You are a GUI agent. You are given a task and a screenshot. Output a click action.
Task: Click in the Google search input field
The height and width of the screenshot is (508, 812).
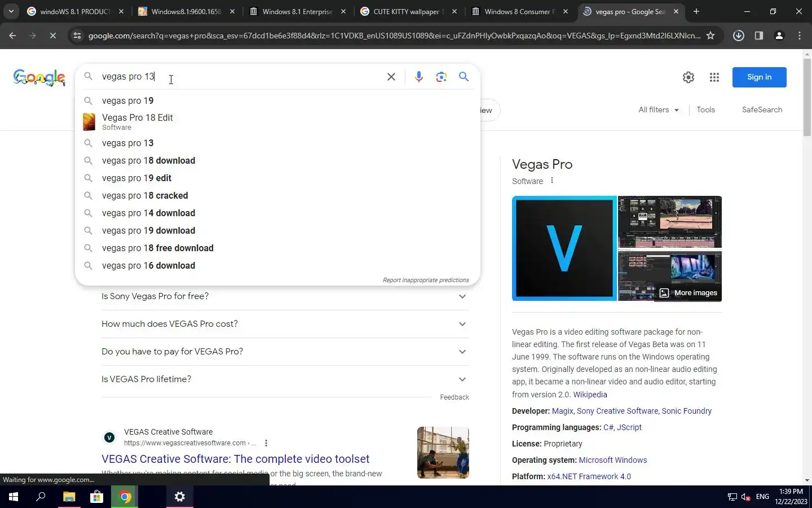[240, 77]
